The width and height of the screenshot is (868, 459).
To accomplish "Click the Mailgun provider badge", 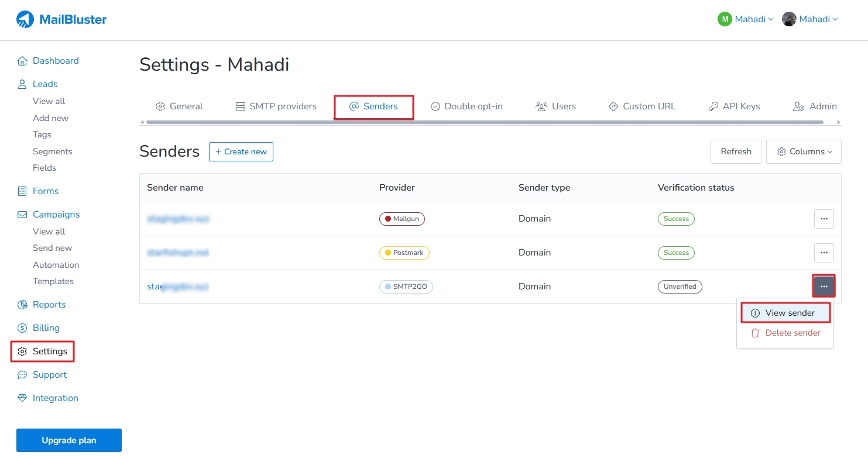I will click(x=402, y=219).
